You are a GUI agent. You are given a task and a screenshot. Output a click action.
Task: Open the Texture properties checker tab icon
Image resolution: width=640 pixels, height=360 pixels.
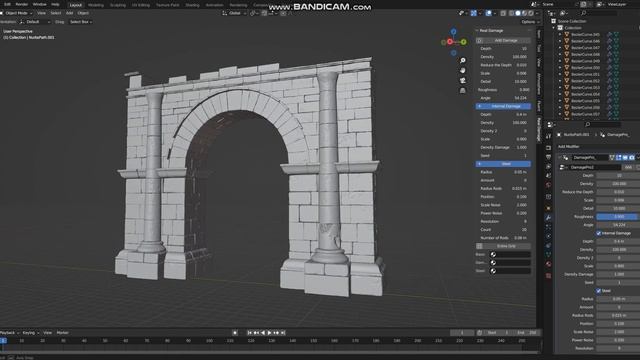click(548, 276)
